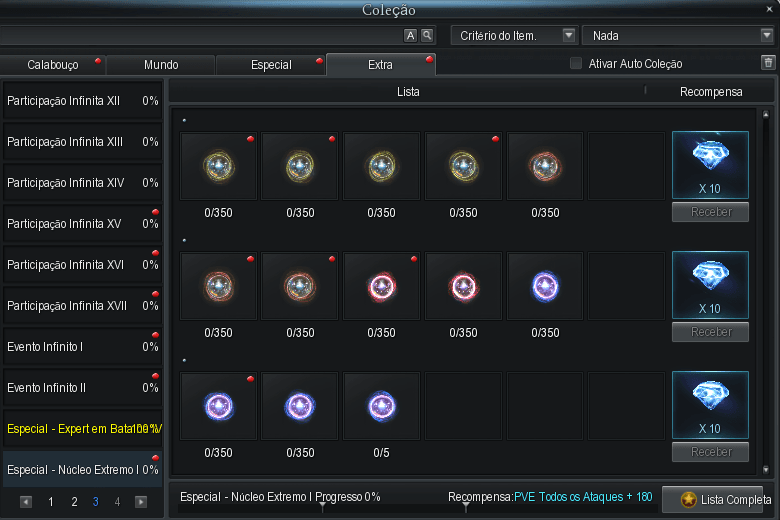Close the Coleção window
The height and width of the screenshot is (520, 780).
[769, 8]
